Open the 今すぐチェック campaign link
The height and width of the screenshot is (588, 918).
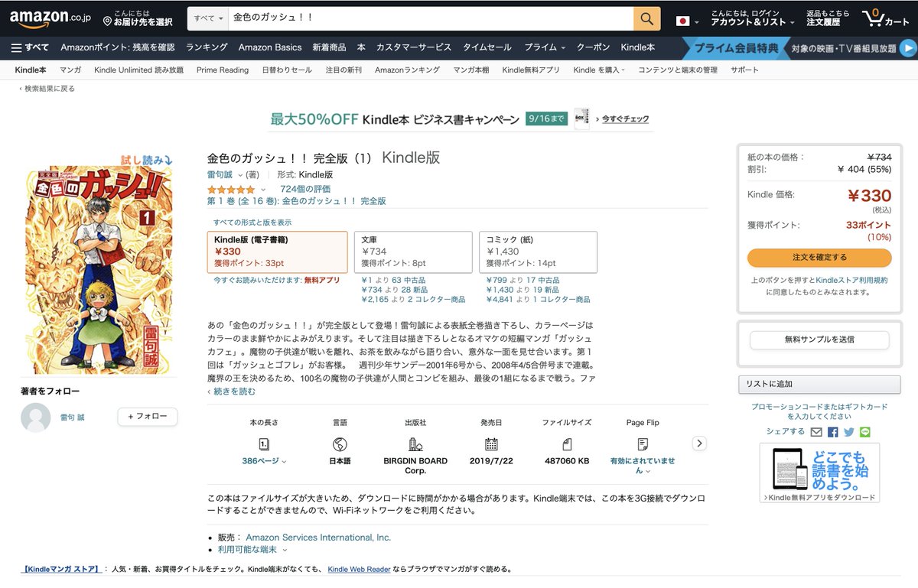(623, 119)
